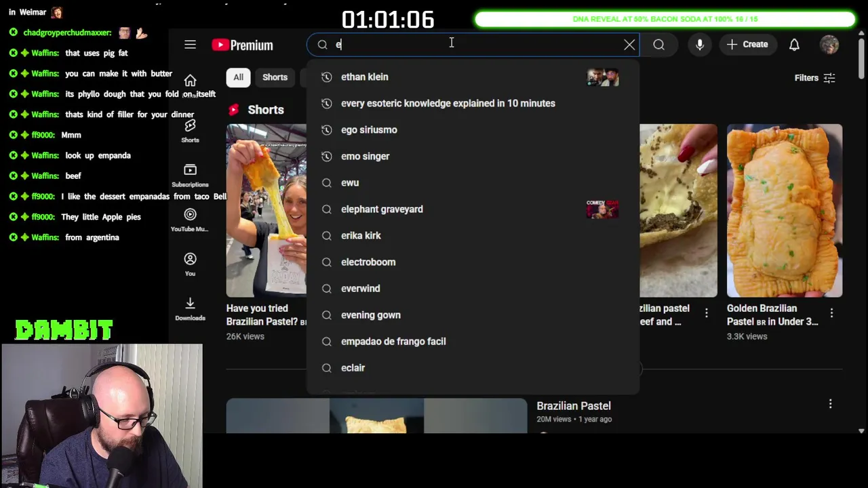Open the search Filters button

pos(814,78)
